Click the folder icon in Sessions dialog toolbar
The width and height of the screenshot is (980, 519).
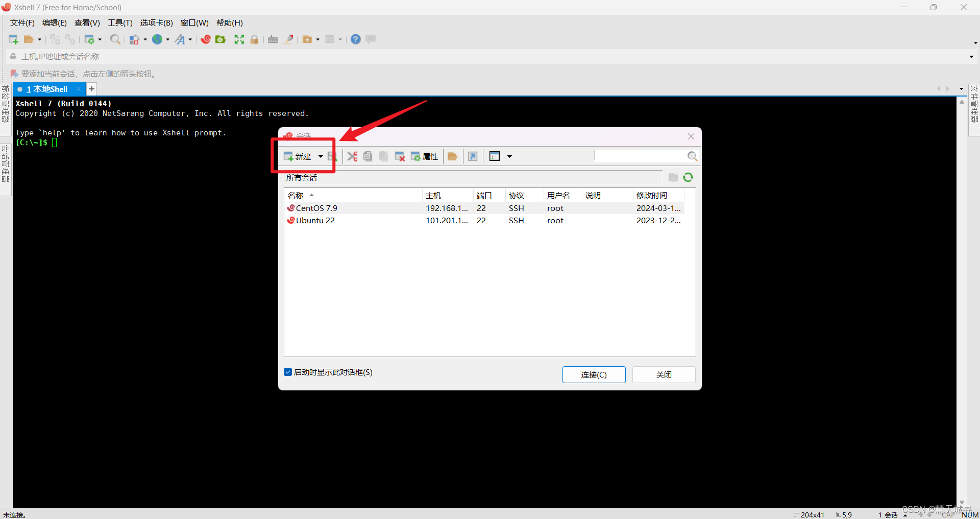point(452,156)
